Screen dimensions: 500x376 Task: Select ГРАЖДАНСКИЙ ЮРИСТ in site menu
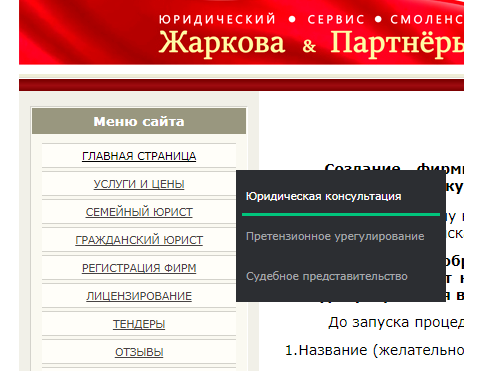point(139,240)
